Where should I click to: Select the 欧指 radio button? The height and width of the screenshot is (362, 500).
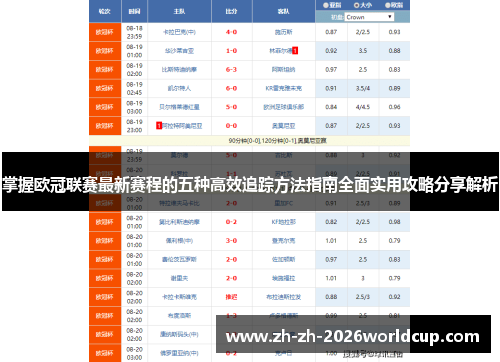pos(388,5)
